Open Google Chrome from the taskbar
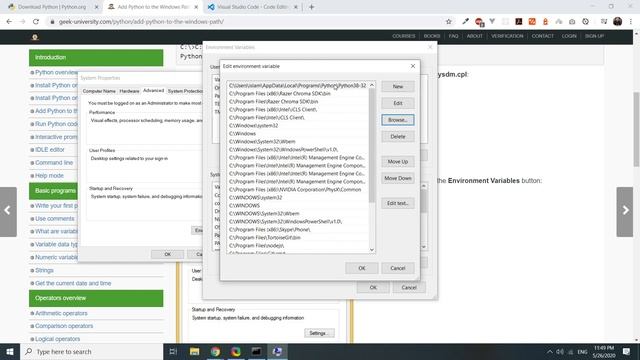 click(215, 351)
